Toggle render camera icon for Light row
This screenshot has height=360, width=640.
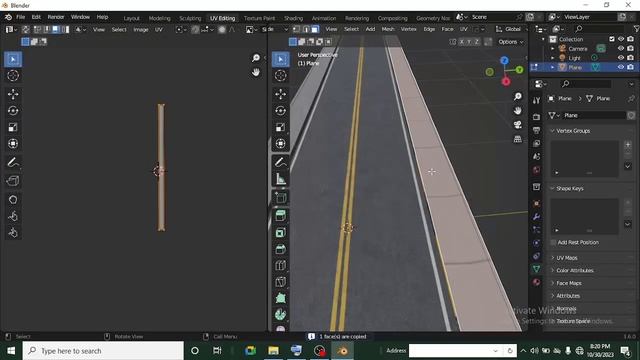pos(631,58)
